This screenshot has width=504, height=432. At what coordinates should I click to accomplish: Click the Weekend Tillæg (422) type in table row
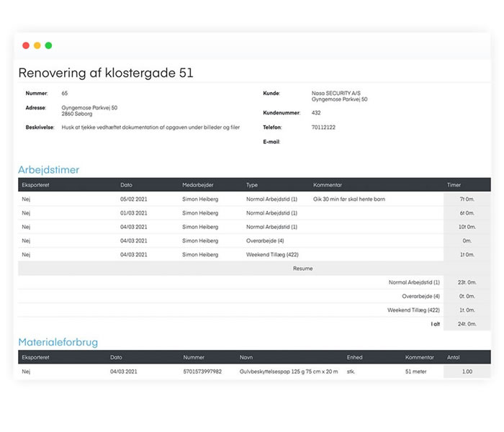point(272,254)
